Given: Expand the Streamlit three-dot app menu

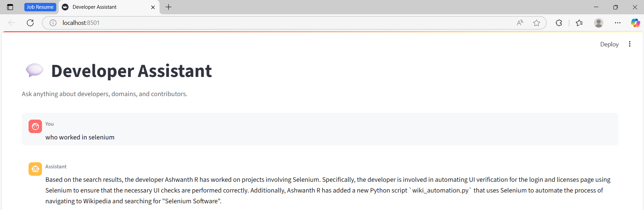Looking at the screenshot, I should pos(630,44).
